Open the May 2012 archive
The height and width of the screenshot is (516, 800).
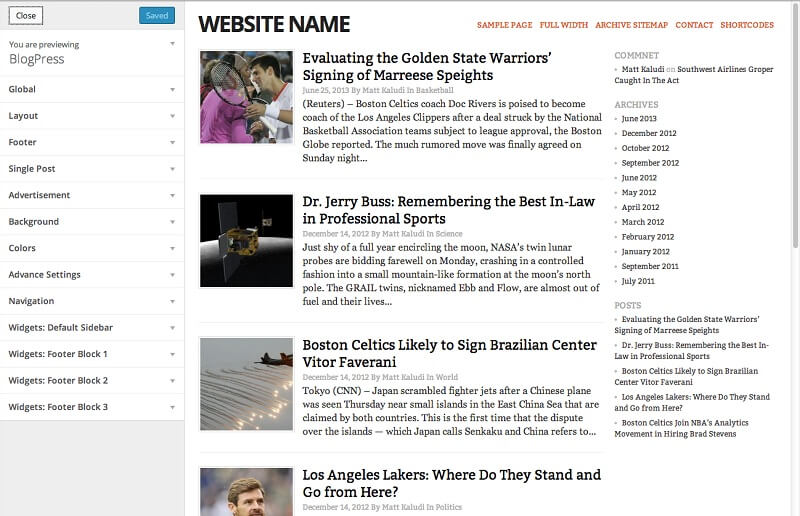tap(639, 192)
